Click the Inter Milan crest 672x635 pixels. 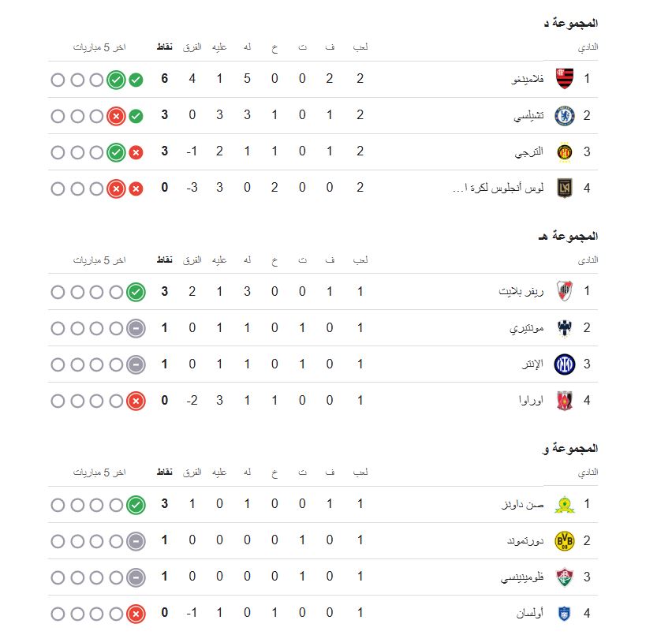pyautogui.click(x=566, y=364)
